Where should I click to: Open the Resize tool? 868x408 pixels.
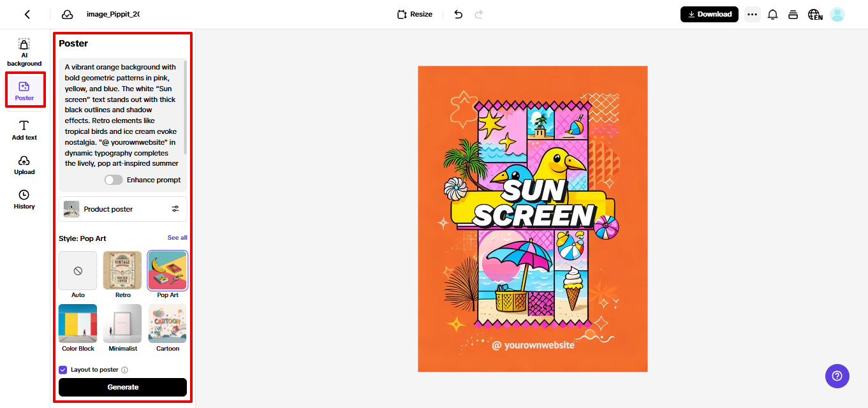[415, 14]
